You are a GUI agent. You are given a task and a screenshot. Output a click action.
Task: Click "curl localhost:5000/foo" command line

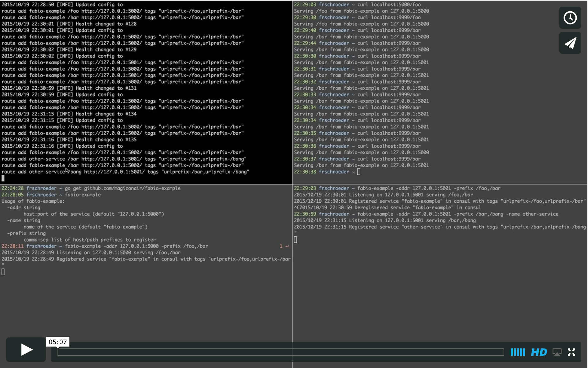[357, 5]
